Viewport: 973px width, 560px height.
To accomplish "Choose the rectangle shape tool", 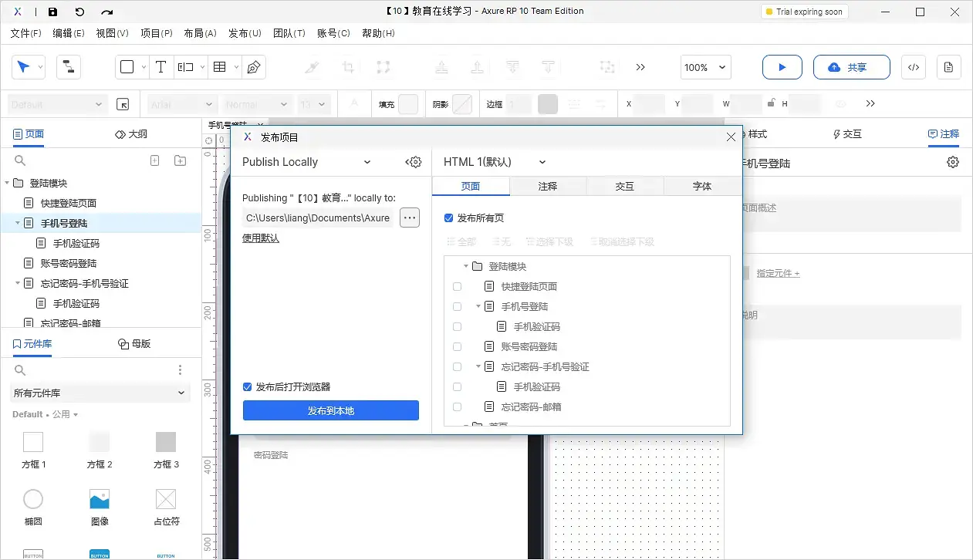I will (x=127, y=67).
